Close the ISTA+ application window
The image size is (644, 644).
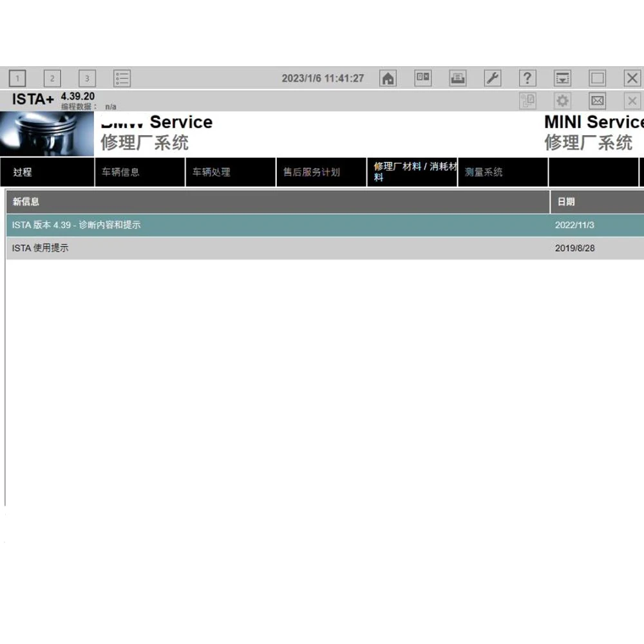632,78
